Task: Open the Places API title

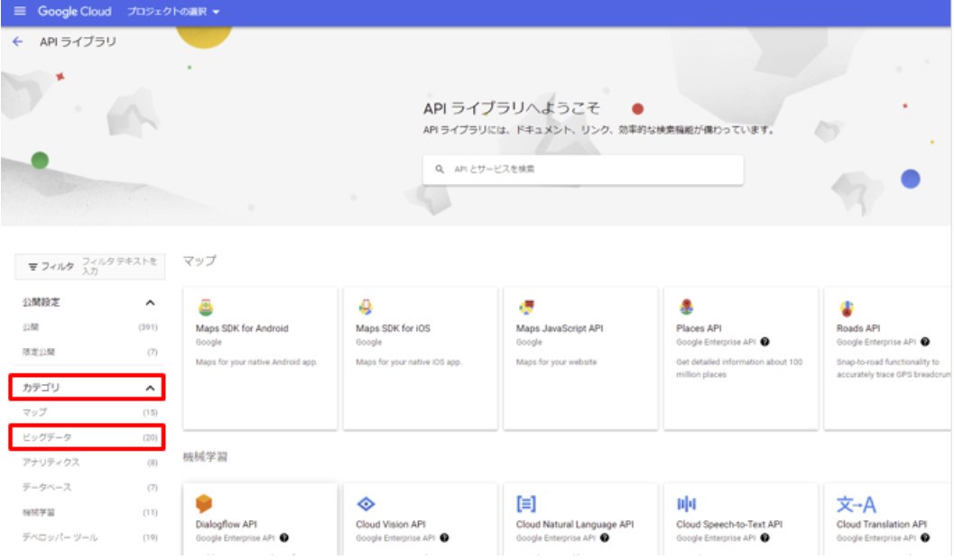Action: point(699,328)
